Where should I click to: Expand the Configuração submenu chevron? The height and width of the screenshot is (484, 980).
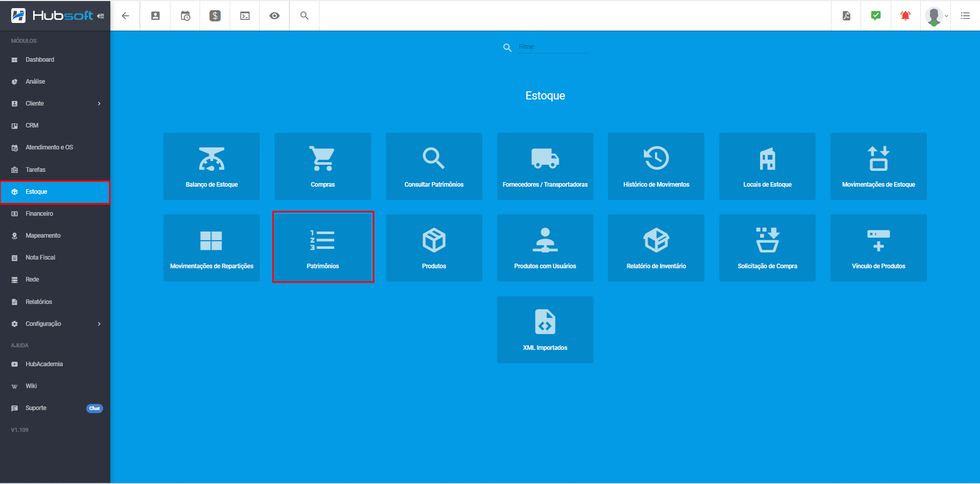tap(99, 324)
